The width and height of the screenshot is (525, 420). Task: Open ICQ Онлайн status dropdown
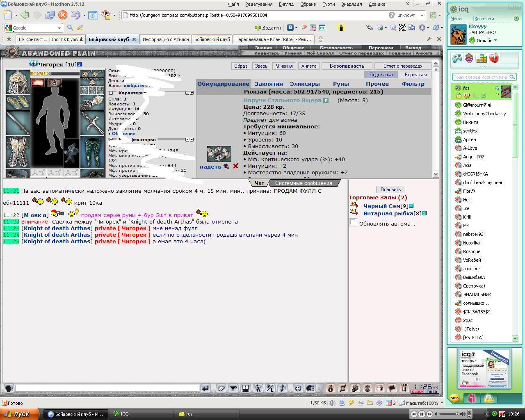click(x=495, y=41)
